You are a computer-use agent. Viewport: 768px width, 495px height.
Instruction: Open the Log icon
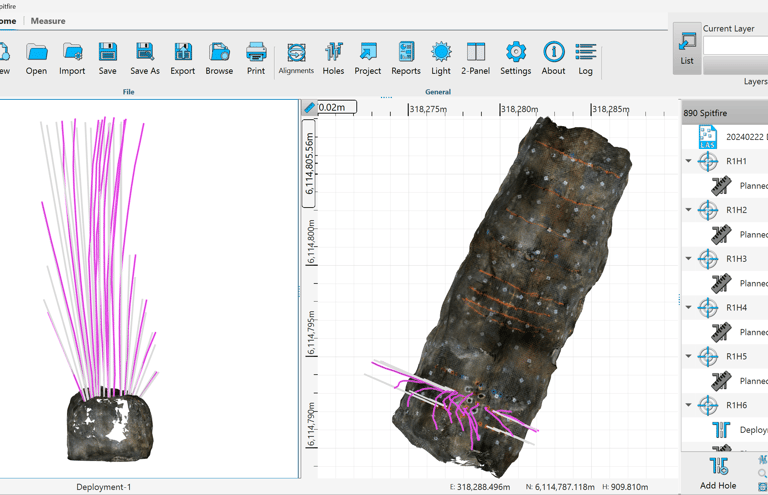585,58
